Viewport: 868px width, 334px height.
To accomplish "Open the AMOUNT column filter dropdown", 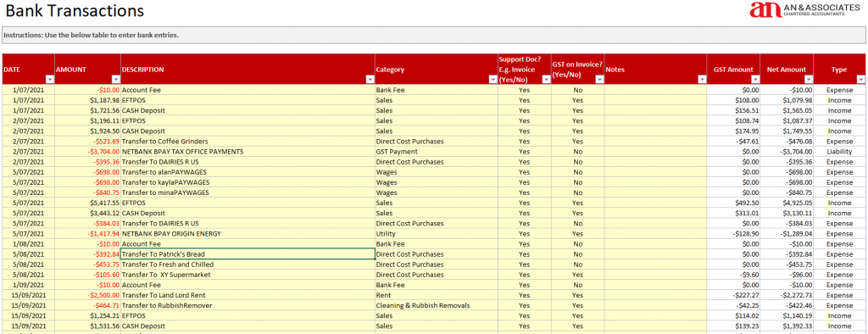I will click(115, 80).
